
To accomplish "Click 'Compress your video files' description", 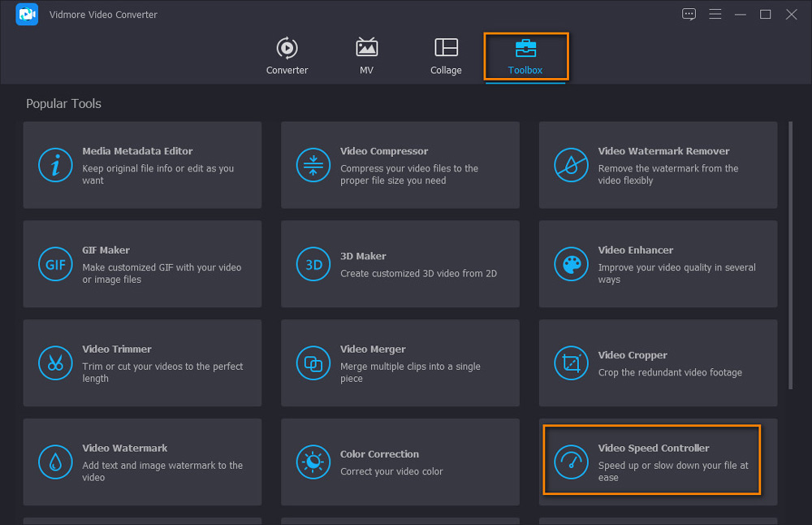I will pyautogui.click(x=409, y=174).
